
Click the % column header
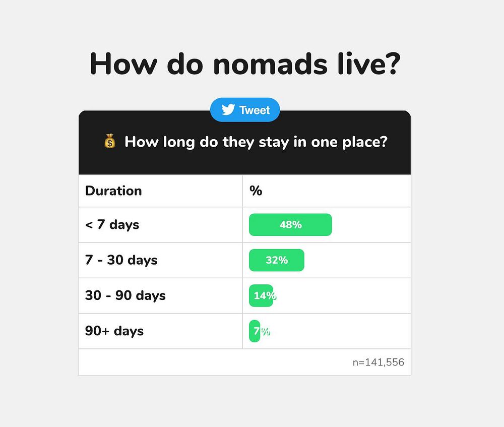tap(256, 191)
